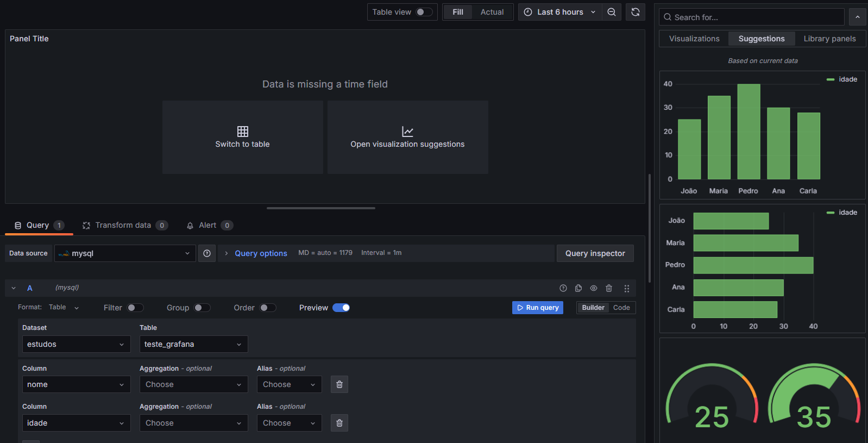Click the idade legend swatch in bar chart
Screen dimensions: 868x443
[831, 79]
